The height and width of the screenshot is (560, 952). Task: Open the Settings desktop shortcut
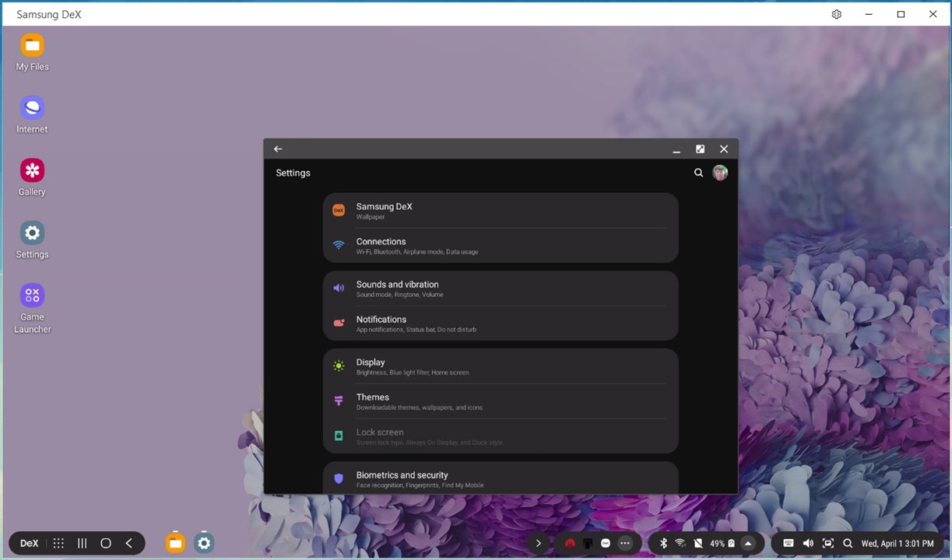33,240
